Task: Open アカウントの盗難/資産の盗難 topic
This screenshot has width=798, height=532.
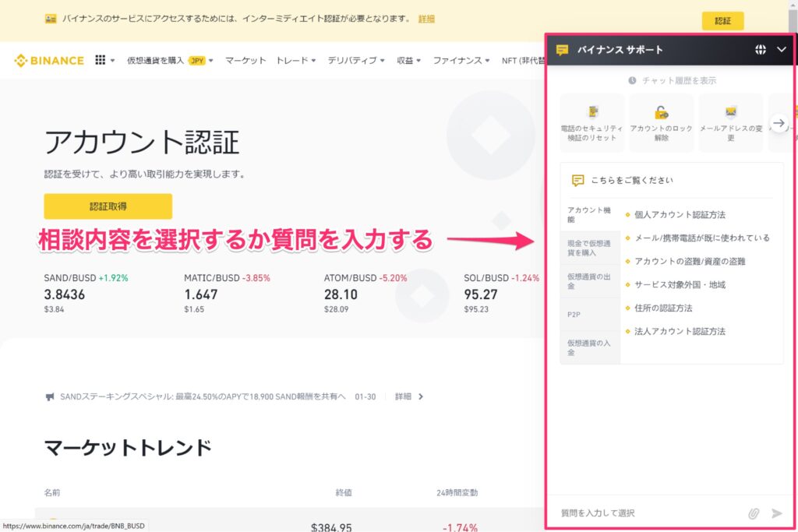Action: pyautogui.click(x=690, y=262)
